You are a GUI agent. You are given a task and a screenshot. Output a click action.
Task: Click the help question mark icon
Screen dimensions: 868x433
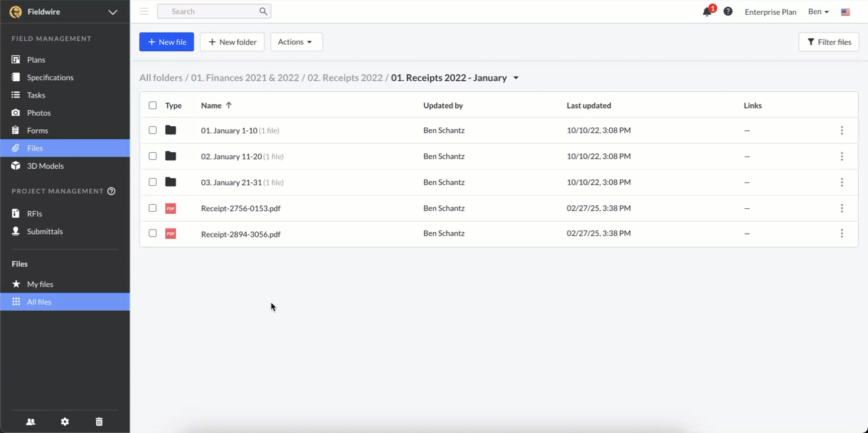(728, 11)
